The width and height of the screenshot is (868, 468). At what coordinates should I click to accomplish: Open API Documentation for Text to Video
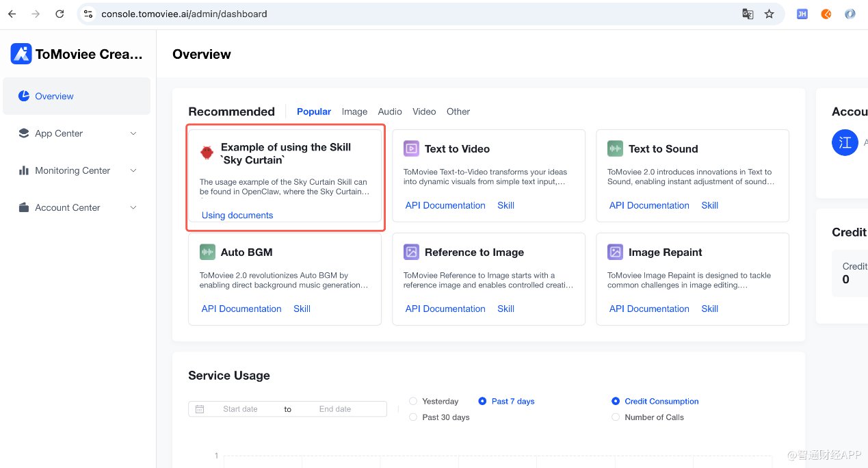(x=445, y=205)
